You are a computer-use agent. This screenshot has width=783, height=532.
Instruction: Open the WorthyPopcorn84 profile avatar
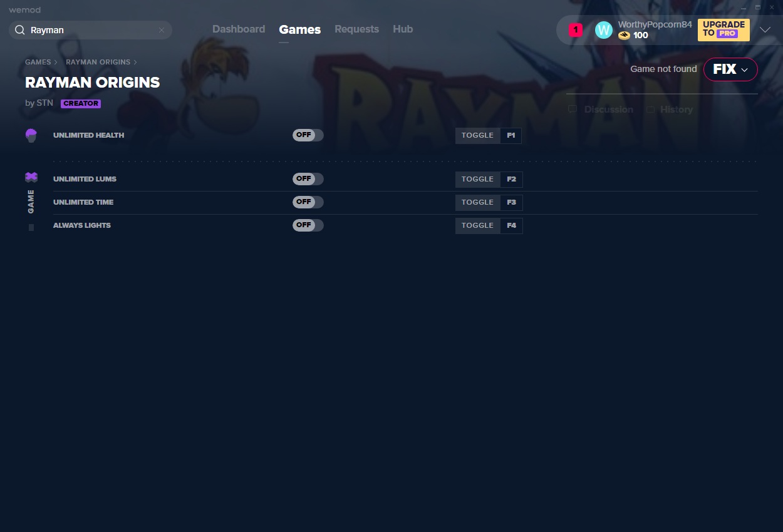pyautogui.click(x=604, y=30)
